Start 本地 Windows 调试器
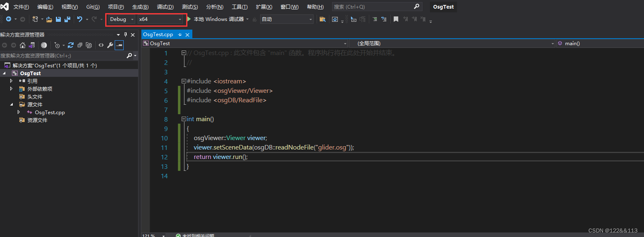Viewport: 644px width, 237px height. 218,19
